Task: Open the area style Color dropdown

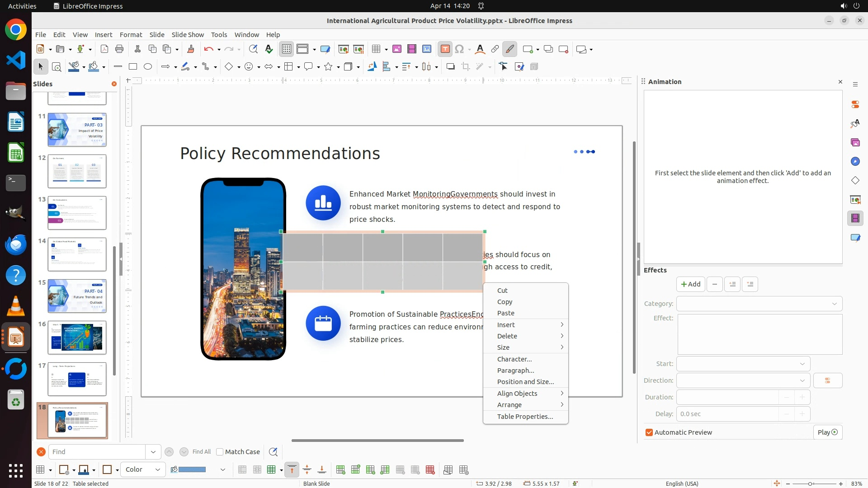Action: click(143, 469)
